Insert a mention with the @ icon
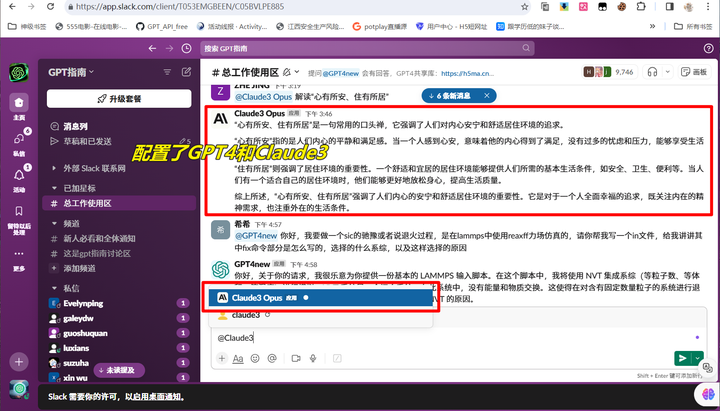Screen dimensions: 720x411 pyautogui.click(x=272, y=359)
